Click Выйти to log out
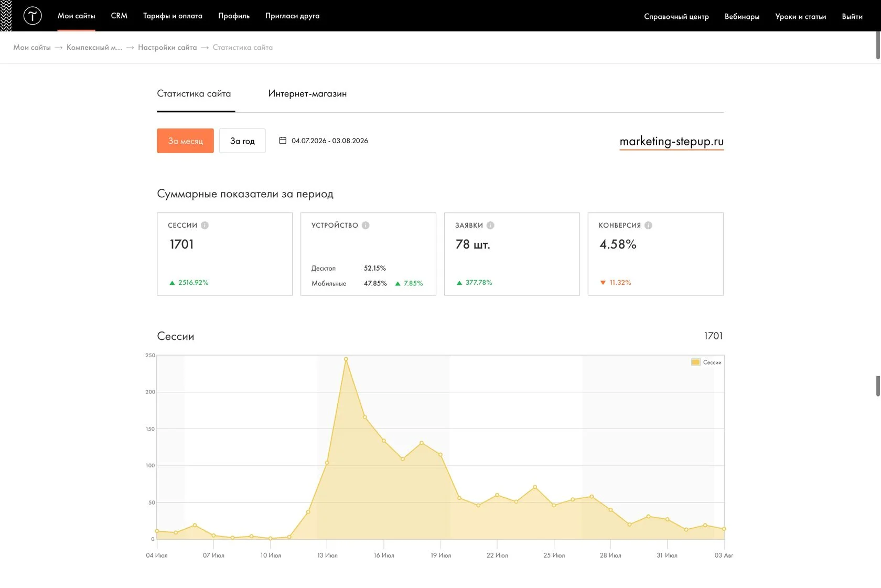 click(852, 16)
